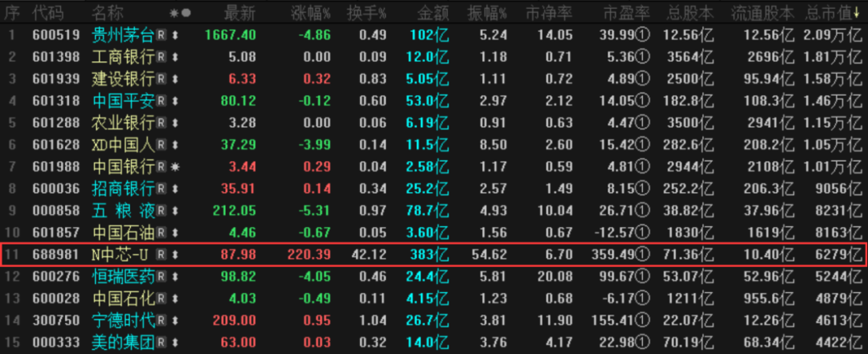
Task: Click the R badge beside N中芯-U
Action: pyautogui.click(x=161, y=255)
